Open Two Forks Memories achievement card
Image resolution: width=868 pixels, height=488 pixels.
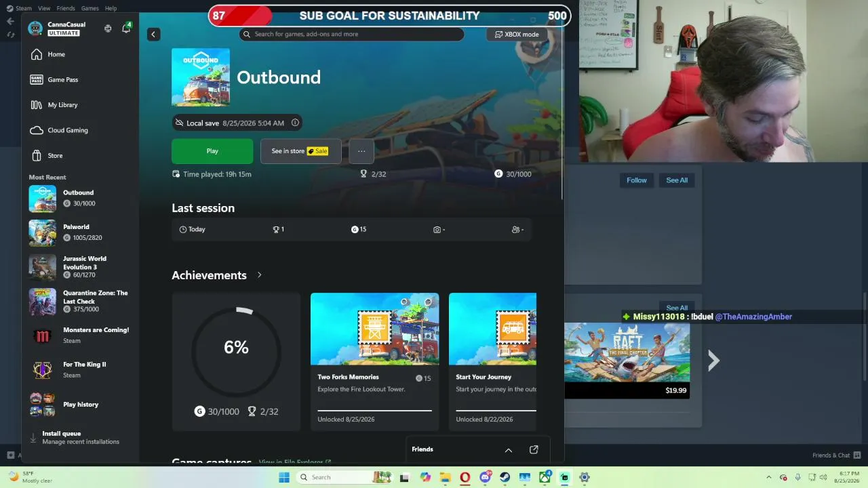coord(374,361)
